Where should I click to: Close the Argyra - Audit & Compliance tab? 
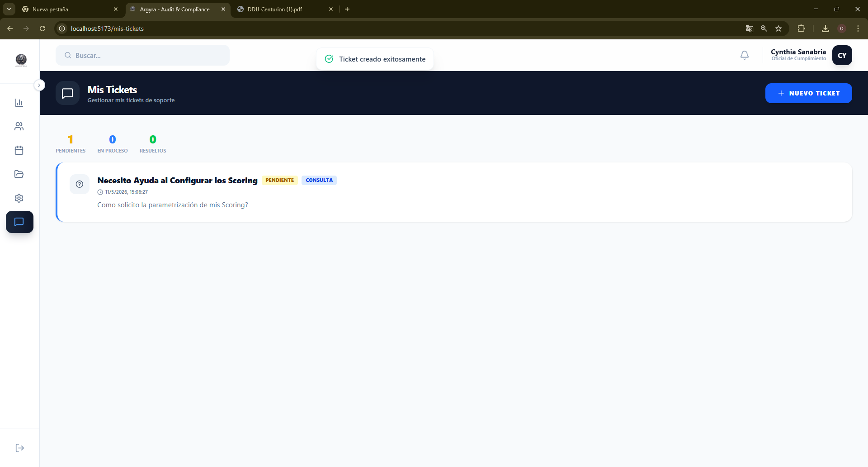pos(223,9)
